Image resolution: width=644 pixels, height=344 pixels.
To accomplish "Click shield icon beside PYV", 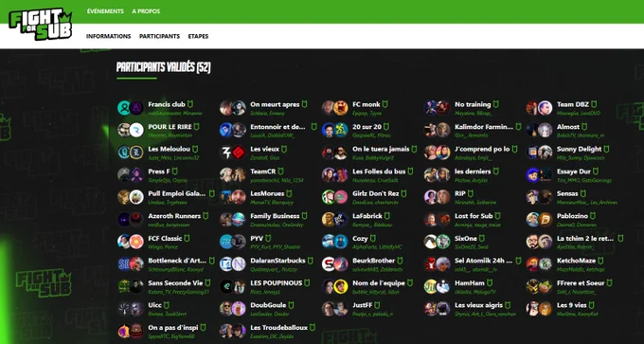I will [268, 239].
